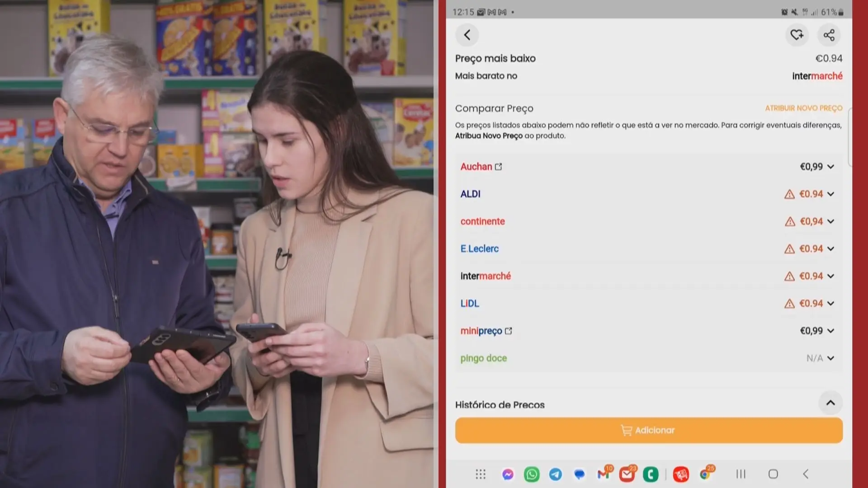Select the pingo doce store label
Image resolution: width=868 pixels, height=488 pixels.
[x=483, y=359]
